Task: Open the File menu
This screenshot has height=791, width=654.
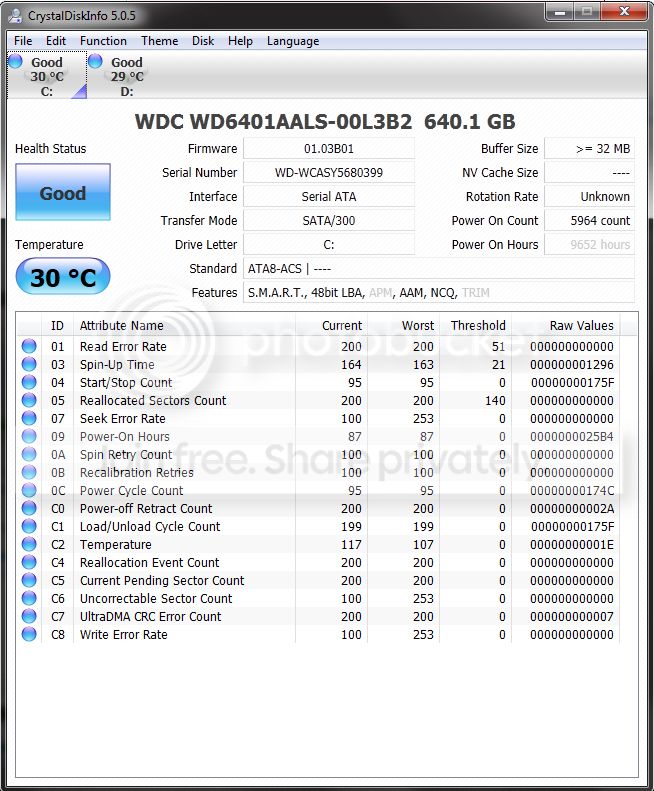Action: click(x=23, y=41)
